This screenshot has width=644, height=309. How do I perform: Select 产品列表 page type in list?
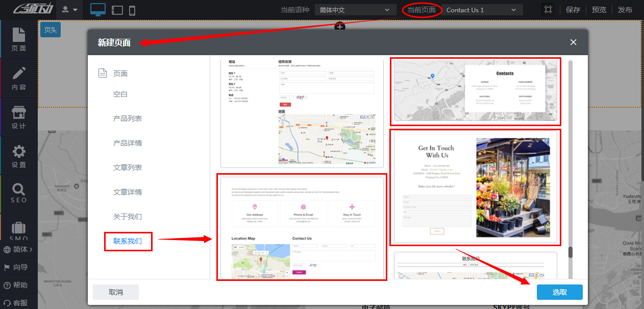pyautogui.click(x=128, y=118)
